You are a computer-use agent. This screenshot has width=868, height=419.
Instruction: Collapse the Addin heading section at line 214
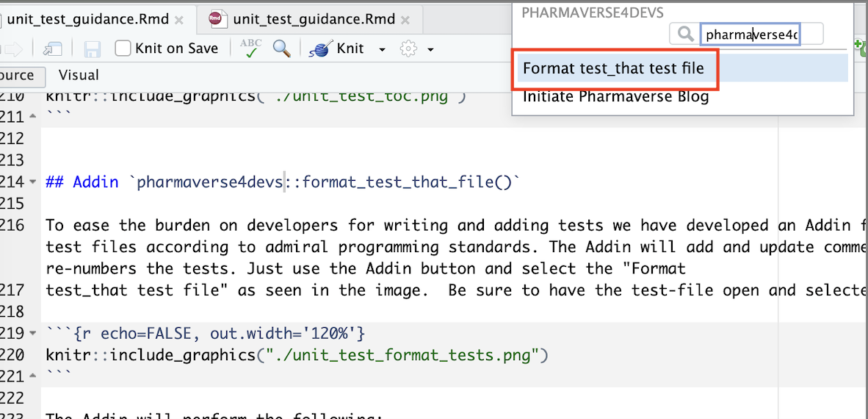(32, 182)
